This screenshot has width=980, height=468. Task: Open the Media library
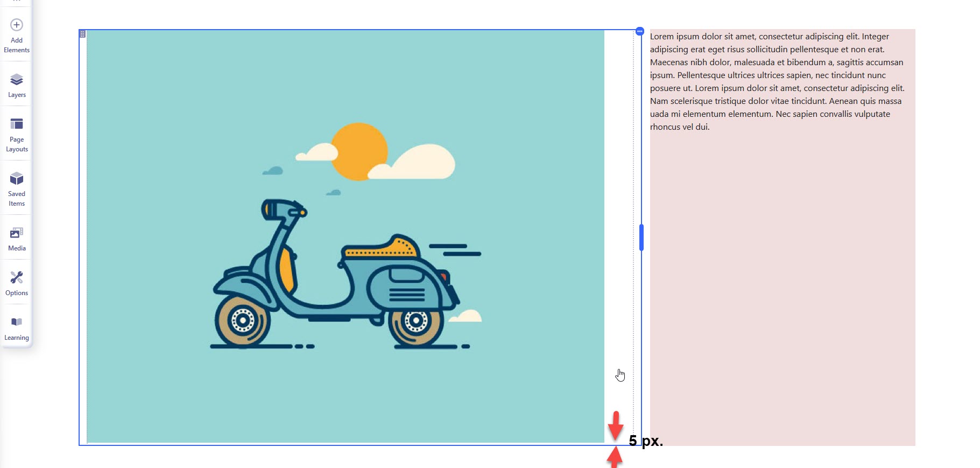pyautogui.click(x=17, y=239)
